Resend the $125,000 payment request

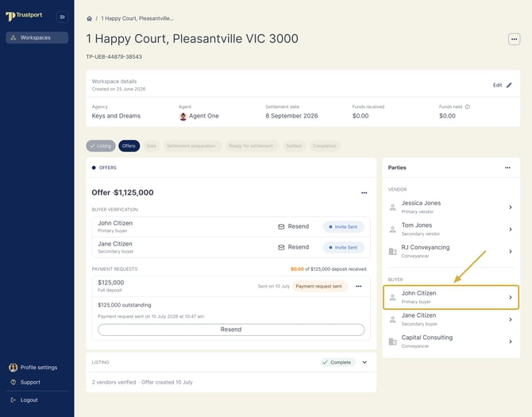pyautogui.click(x=231, y=330)
